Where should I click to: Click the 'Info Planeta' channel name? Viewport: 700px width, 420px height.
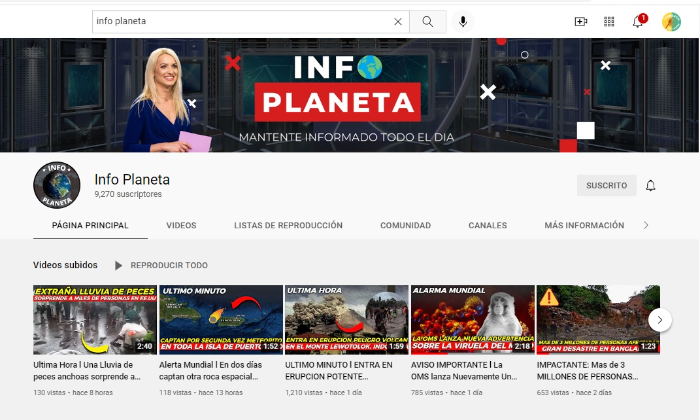(132, 179)
